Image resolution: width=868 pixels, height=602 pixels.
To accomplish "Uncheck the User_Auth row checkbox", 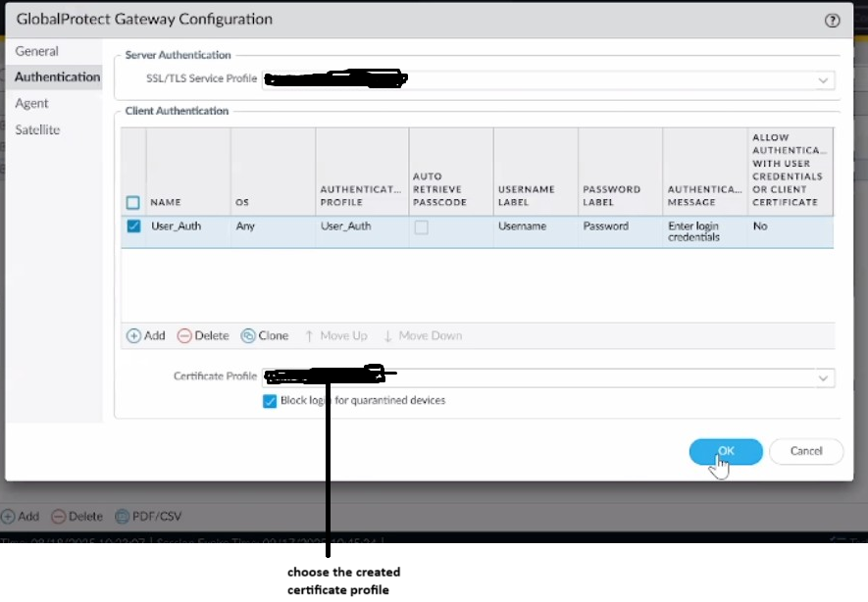I will (133, 226).
